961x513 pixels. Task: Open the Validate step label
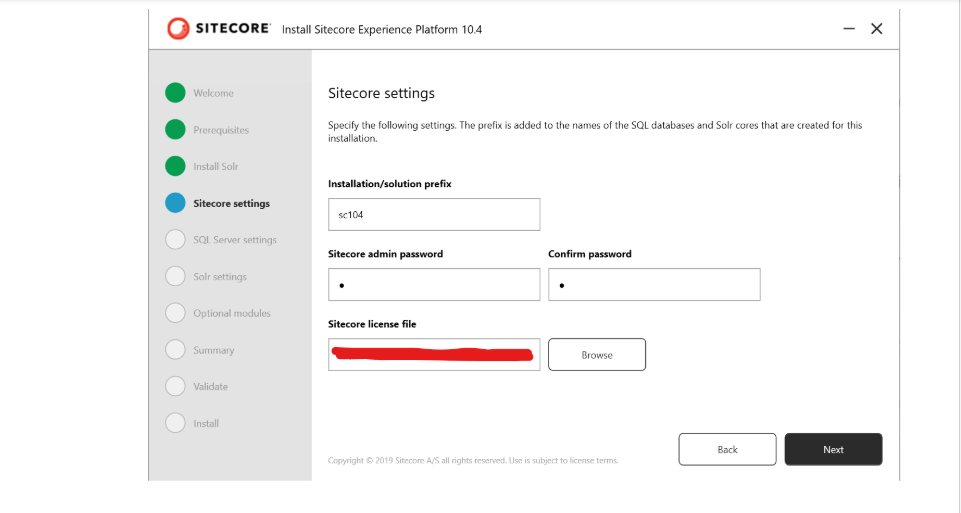click(x=211, y=387)
